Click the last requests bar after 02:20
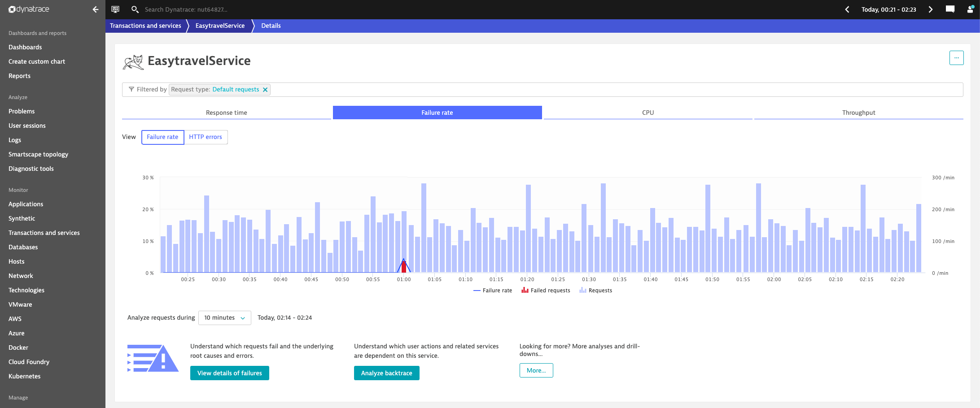 click(x=919, y=238)
